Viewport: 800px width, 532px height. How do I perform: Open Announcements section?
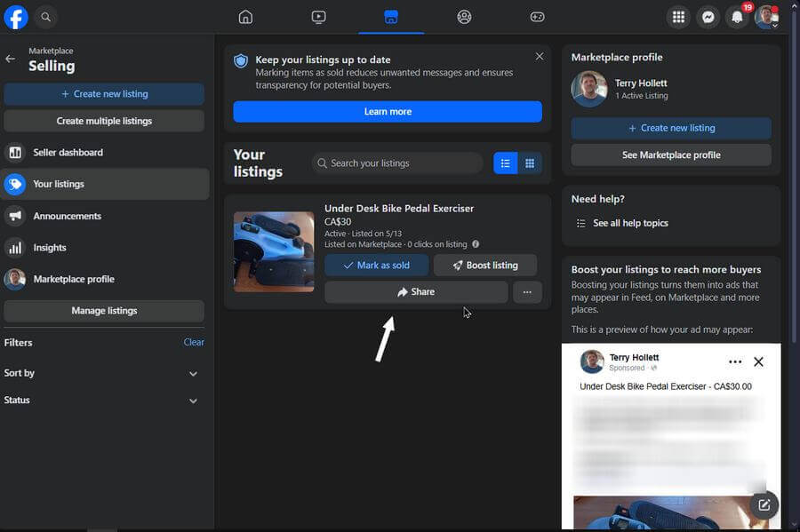pos(105,216)
